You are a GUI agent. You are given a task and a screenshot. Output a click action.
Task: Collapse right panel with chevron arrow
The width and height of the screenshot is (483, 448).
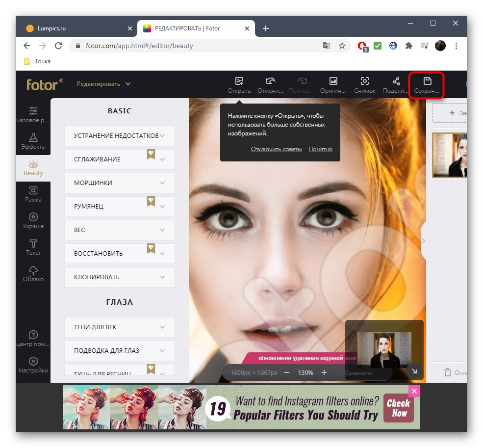pyautogui.click(x=424, y=241)
